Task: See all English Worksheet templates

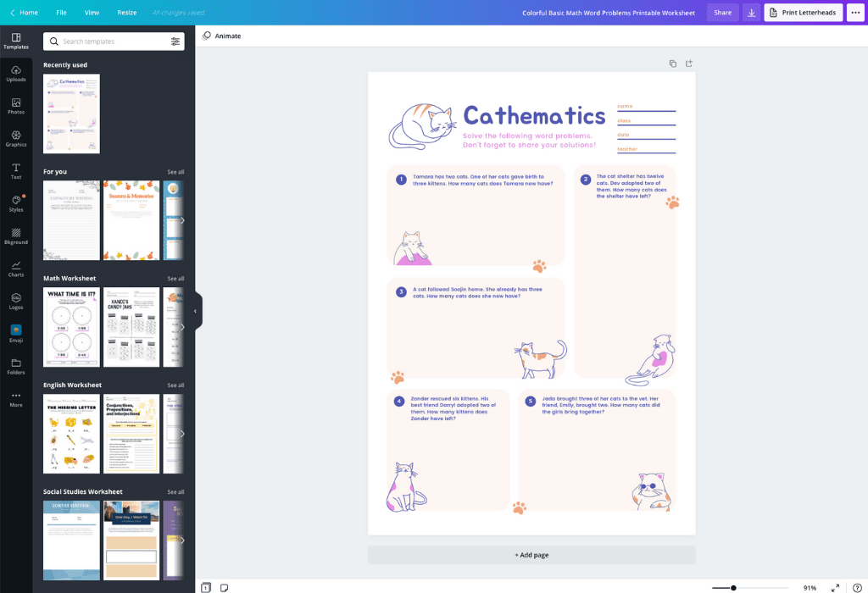Action: click(x=175, y=385)
